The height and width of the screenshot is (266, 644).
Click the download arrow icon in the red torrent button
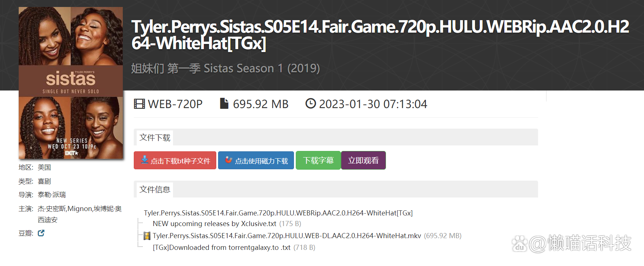pos(145,160)
